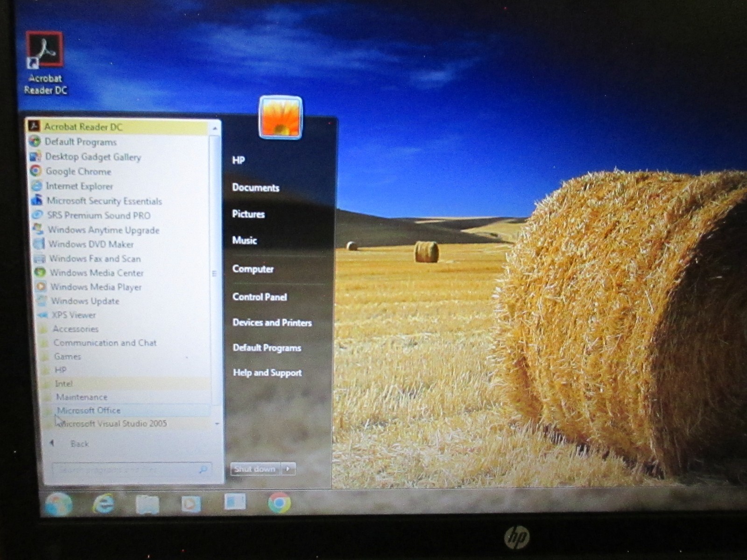Click the search magnifier icon
The width and height of the screenshot is (747, 560).
tap(203, 469)
